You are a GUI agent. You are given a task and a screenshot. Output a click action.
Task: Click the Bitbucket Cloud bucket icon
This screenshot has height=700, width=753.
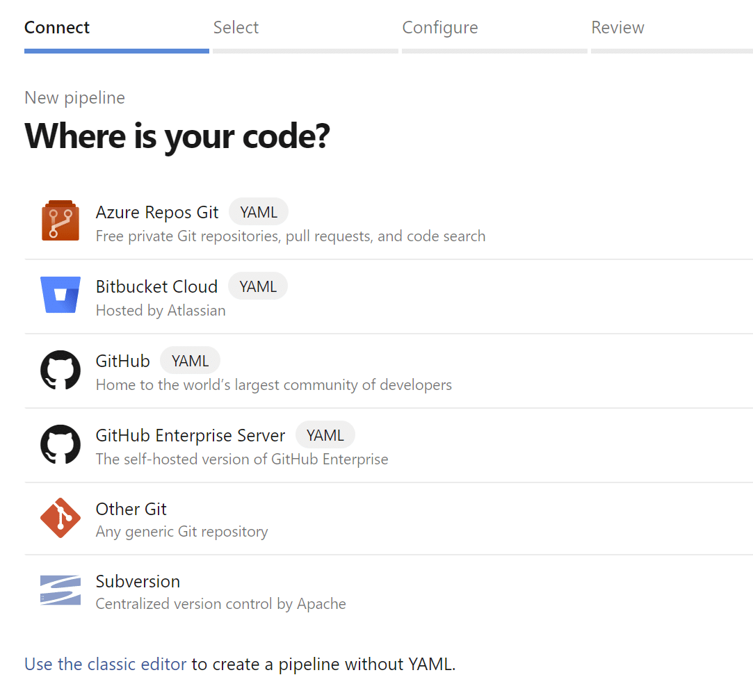coord(60,295)
